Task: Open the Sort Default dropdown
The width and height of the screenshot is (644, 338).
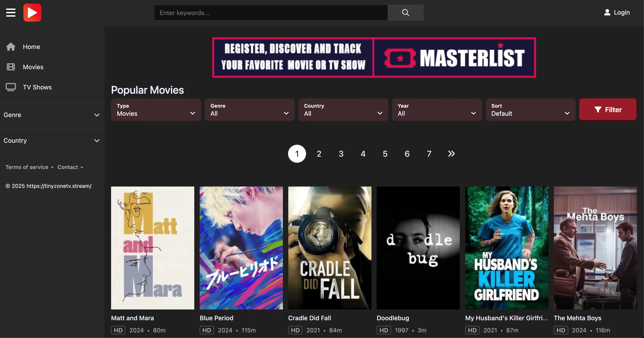Action: 530,110
